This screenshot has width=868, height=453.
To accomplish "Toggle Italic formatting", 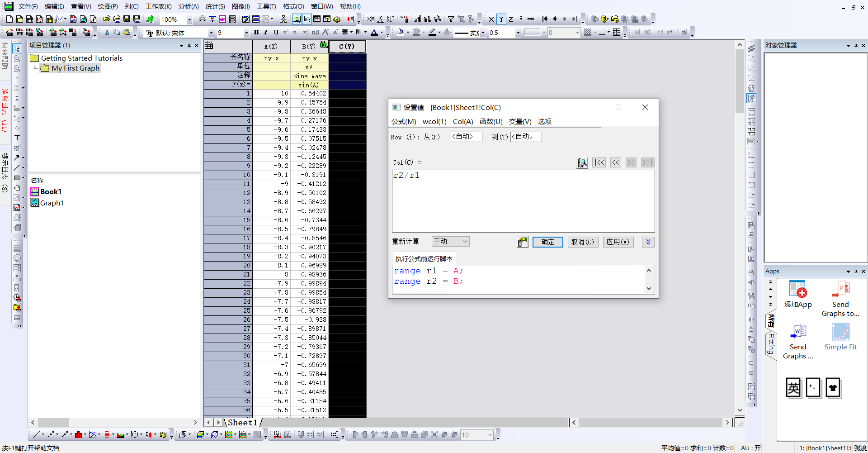I will 266,32.
